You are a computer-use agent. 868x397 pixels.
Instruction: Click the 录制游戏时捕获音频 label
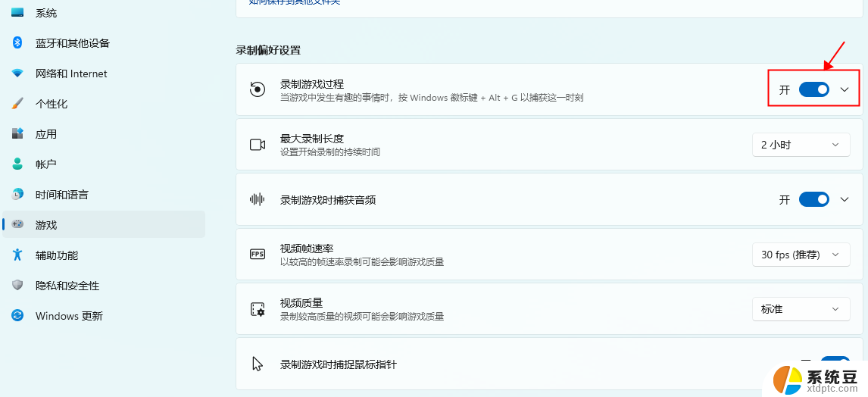pos(328,200)
